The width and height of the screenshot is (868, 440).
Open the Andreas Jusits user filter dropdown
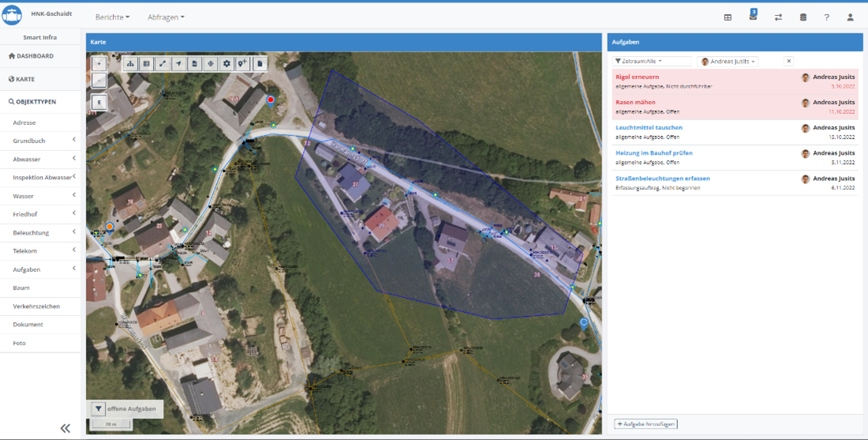click(728, 62)
